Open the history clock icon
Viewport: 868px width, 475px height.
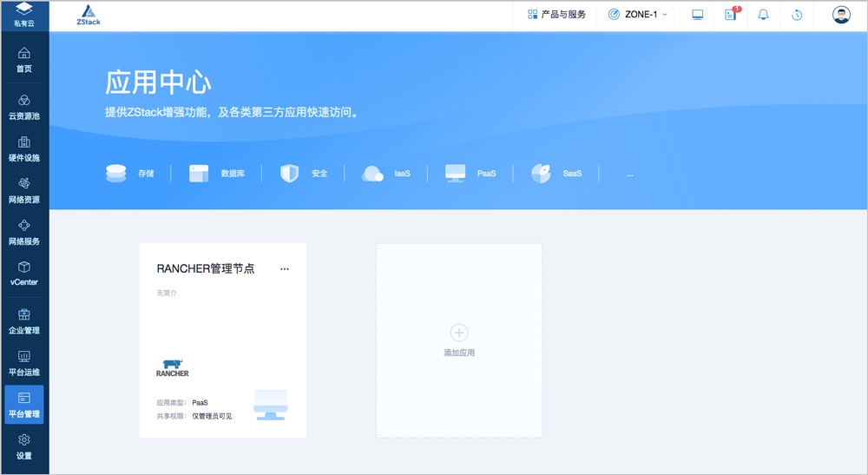pyautogui.click(x=797, y=15)
